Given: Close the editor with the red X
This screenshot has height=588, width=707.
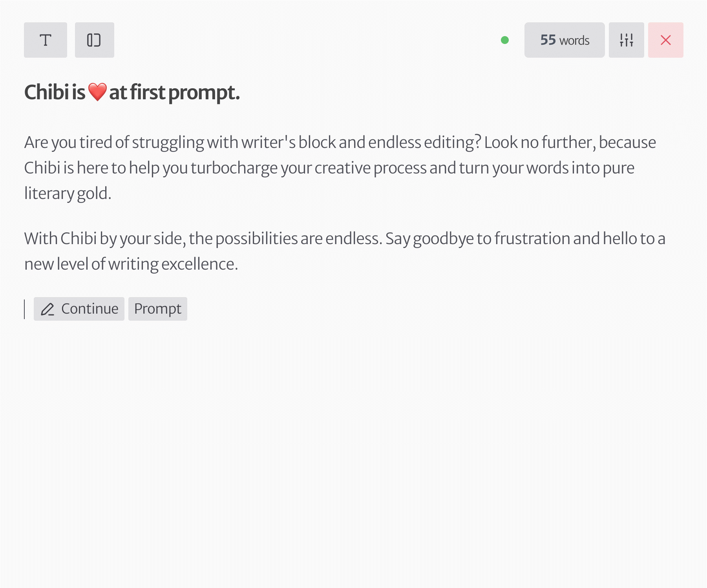Looking at the screenshot, I should 665,40.
